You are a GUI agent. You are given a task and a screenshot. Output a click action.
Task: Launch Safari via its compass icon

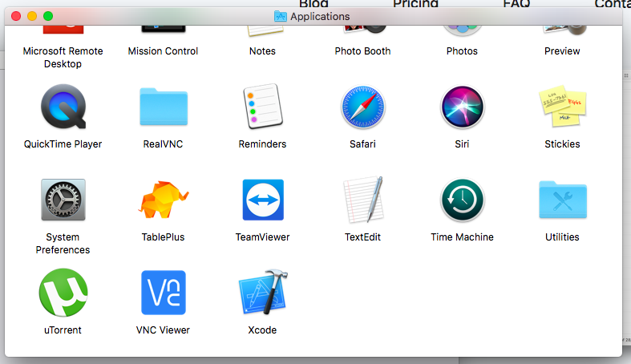click(362, 107)
